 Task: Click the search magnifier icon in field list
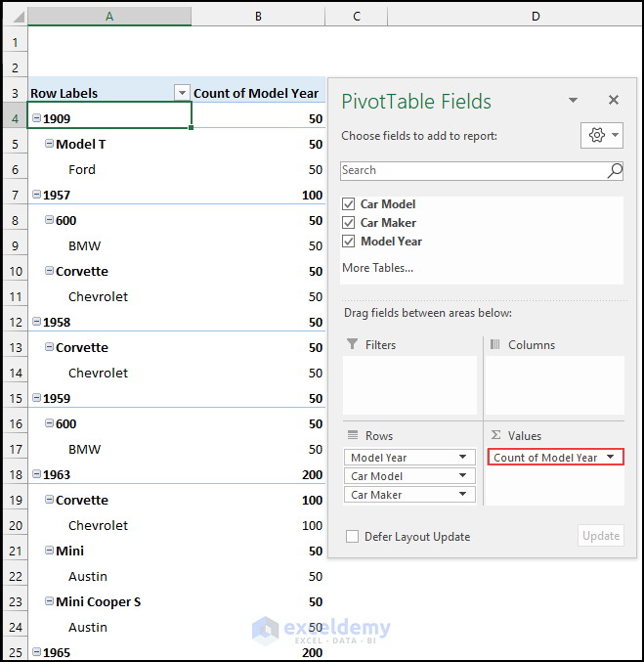click(615, 170)
